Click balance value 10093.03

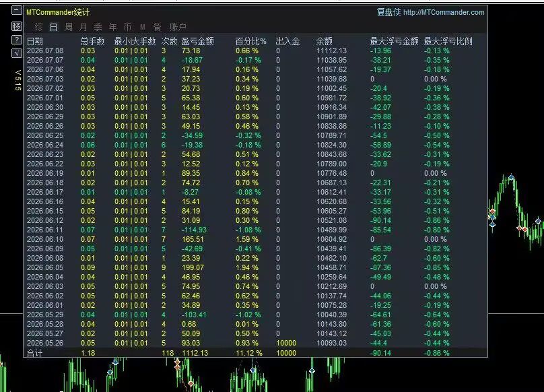click(x=332, y=343)
